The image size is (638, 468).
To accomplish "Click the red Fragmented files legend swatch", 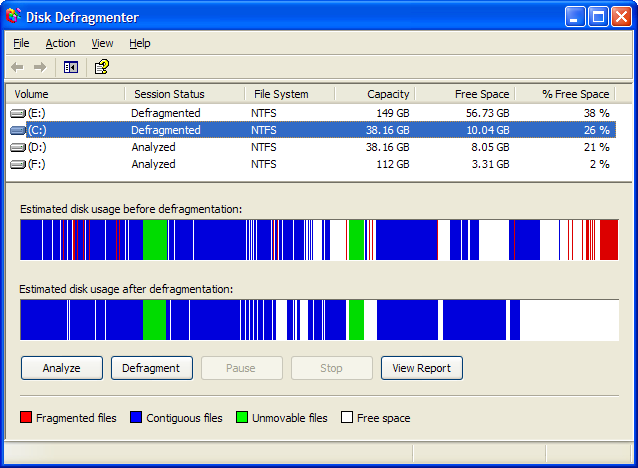I will point(26,417).
